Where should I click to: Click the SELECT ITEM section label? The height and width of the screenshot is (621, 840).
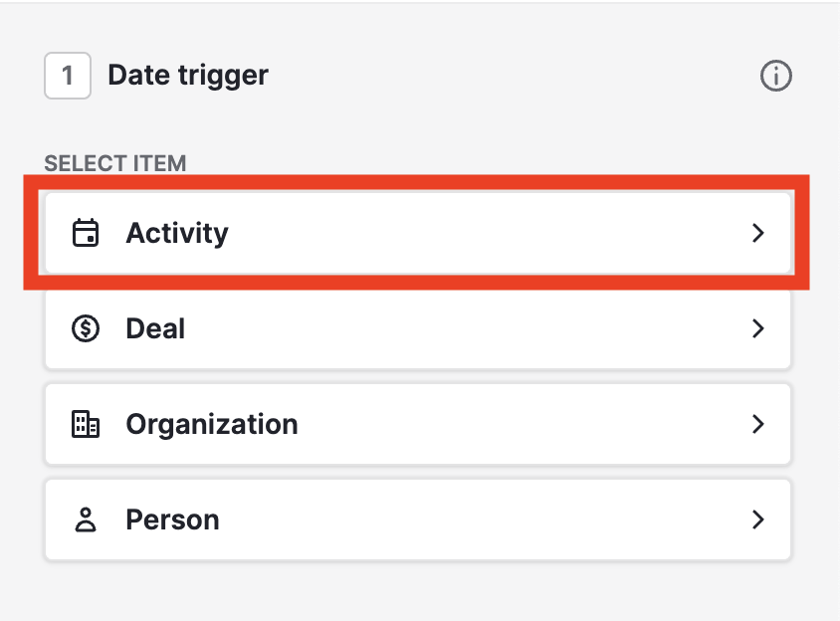click(115, 163)
